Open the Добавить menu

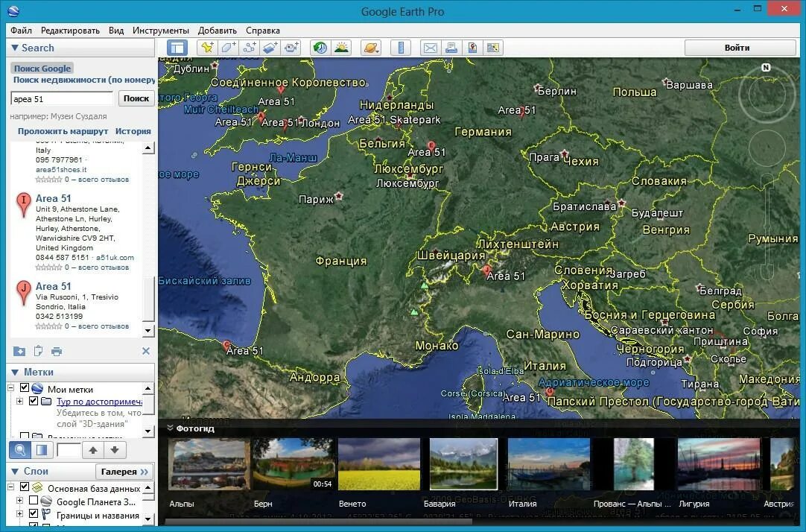click(x=218, y=31)
